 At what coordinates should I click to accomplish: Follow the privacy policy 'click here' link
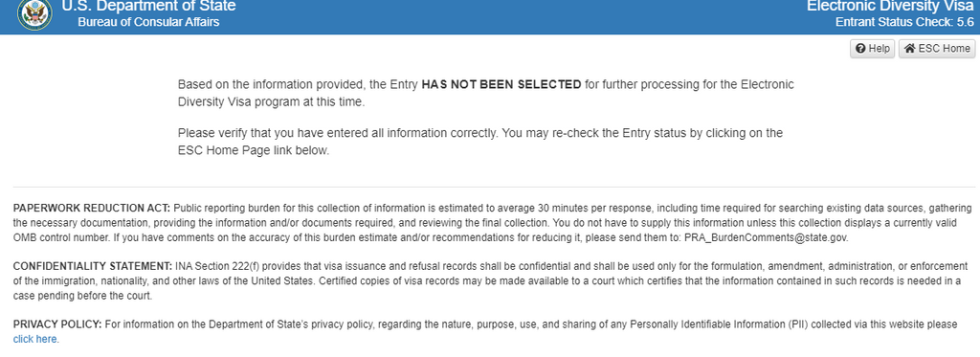coord(35,339)
